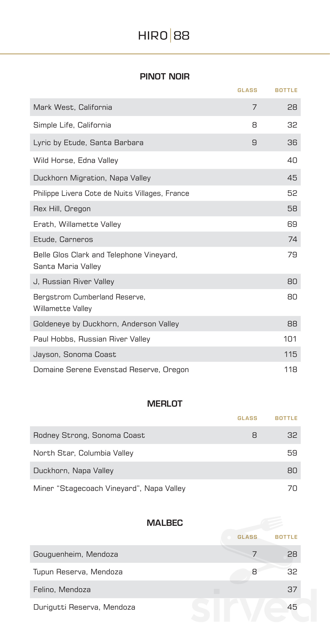Click the Pinot Noir GLASS column header
Screen dimensions: 330x644
[247, 90]
